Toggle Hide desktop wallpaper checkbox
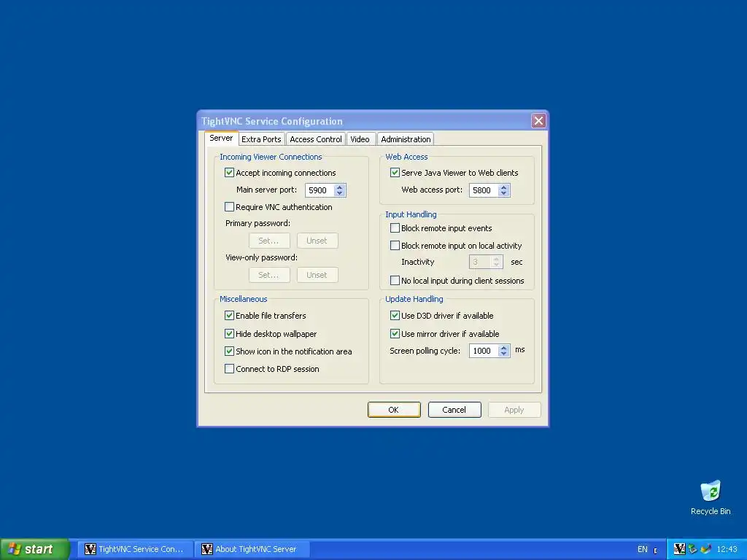Screen dimensions: 747x560 coord(229,333)
